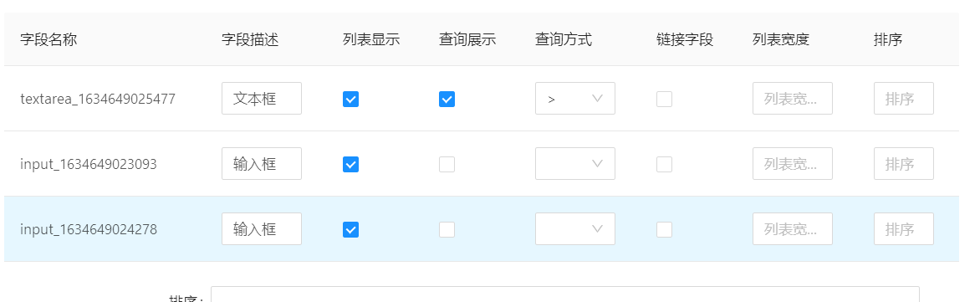Screen dimensions: 980x302
Task: Uncheck 列表显示 for textarea_1634649025477 row
Action: pyautogui.click(x=350, y=99)
